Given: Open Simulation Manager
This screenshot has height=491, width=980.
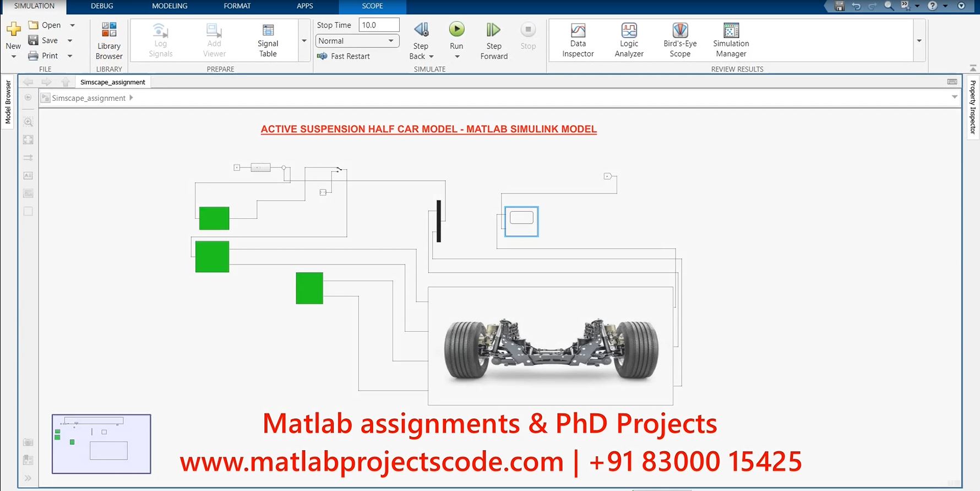Looking at the screenshot, I should 731,40.
